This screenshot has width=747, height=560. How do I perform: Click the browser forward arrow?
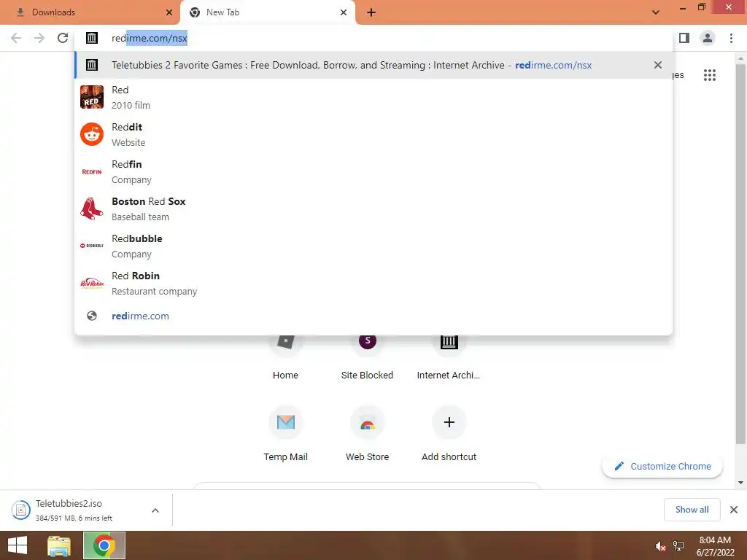(39, 38)
